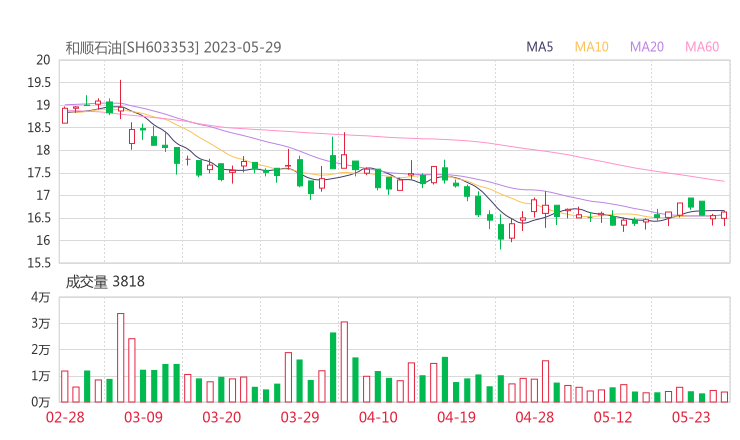Click the tallest red volume bar
The width and height of the screenshot is (740, 440).
click(121, 358)
